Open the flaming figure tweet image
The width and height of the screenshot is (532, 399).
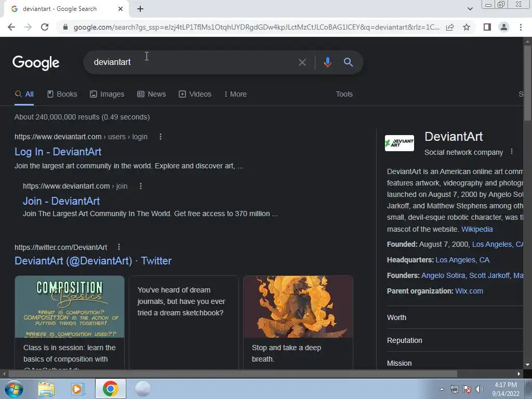pyautogui.click(x=298, y=307)
